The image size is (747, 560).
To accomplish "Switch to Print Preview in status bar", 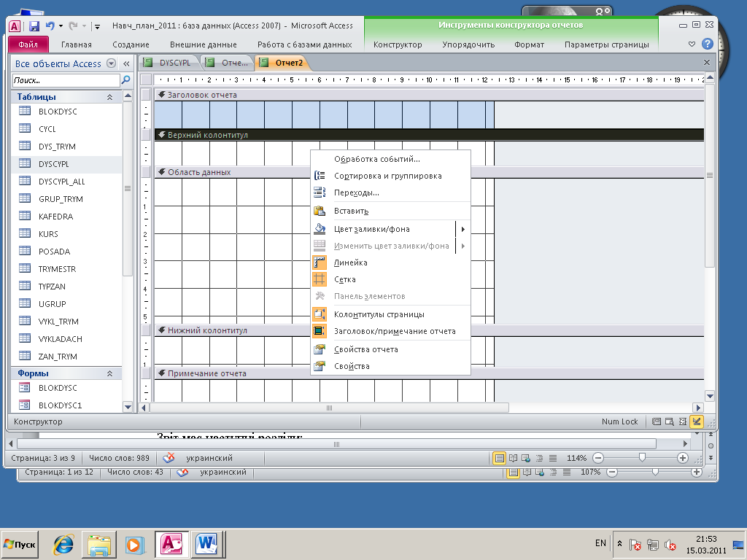I will (x=670, y=421).
